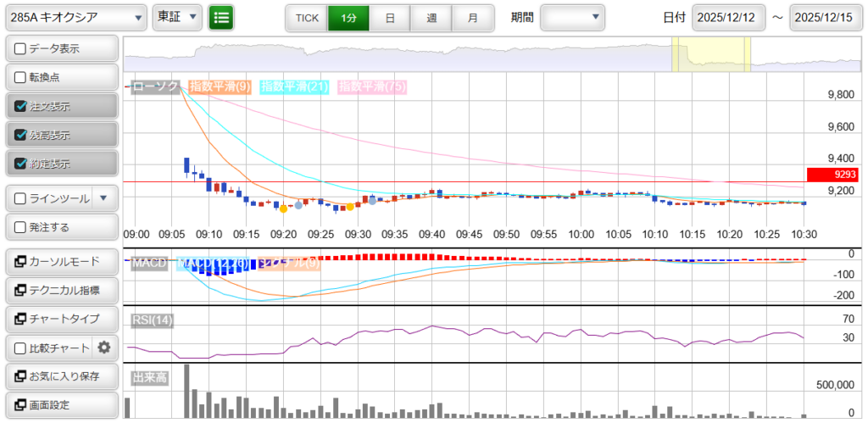
Task: Open comparison chart settings gear
Action: [104, 347]
